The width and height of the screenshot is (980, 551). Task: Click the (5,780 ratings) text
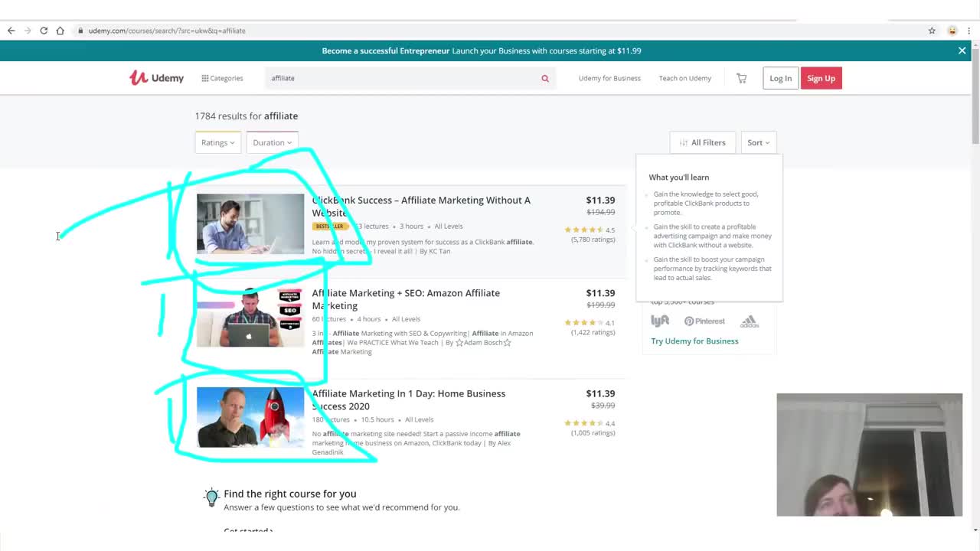tap(593, 240)
